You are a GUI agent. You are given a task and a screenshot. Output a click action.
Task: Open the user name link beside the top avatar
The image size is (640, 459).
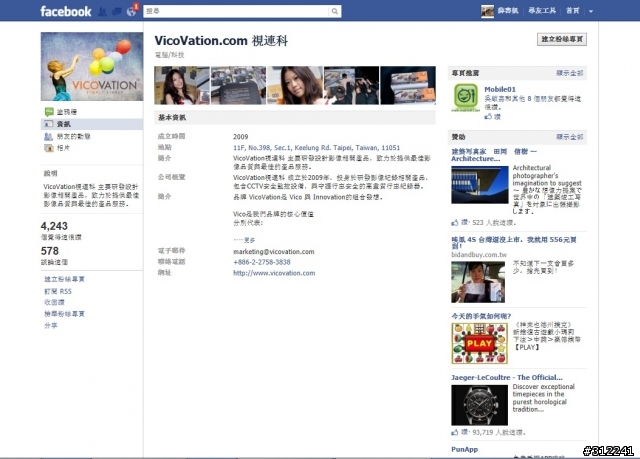(508, 11)
